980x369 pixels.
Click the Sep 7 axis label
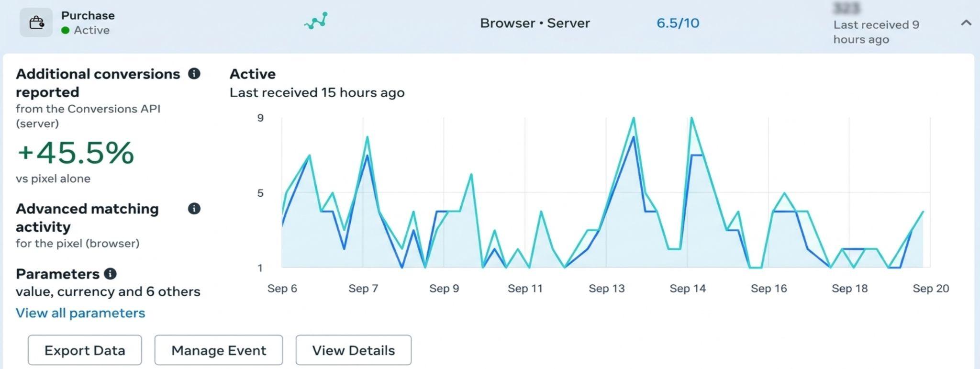(x=363, y=289)
